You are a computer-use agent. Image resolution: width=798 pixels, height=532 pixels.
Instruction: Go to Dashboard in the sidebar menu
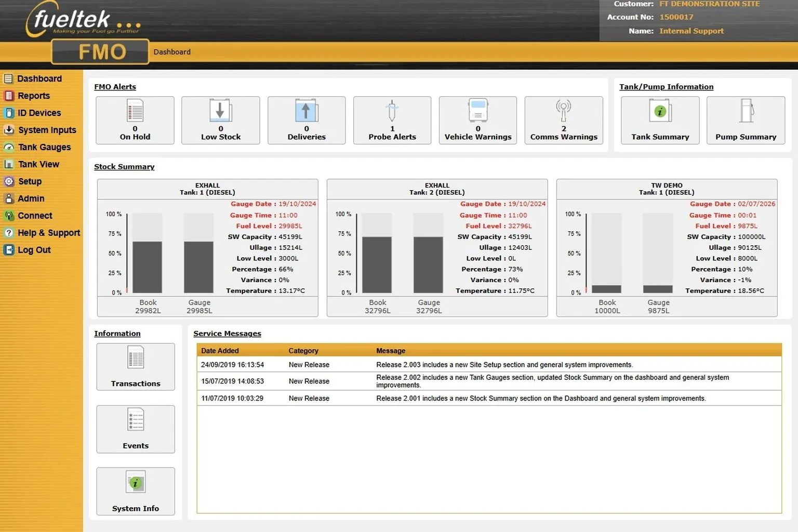(39, 78)
